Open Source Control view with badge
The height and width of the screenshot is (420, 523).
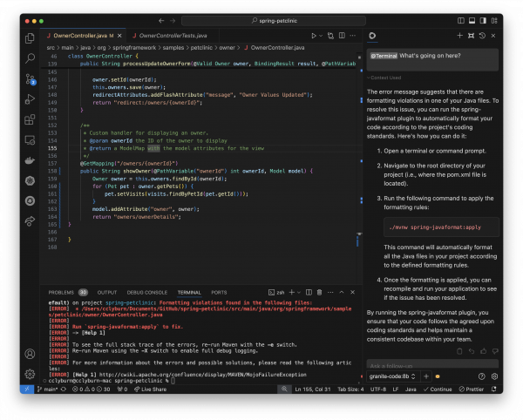[31, 78]
